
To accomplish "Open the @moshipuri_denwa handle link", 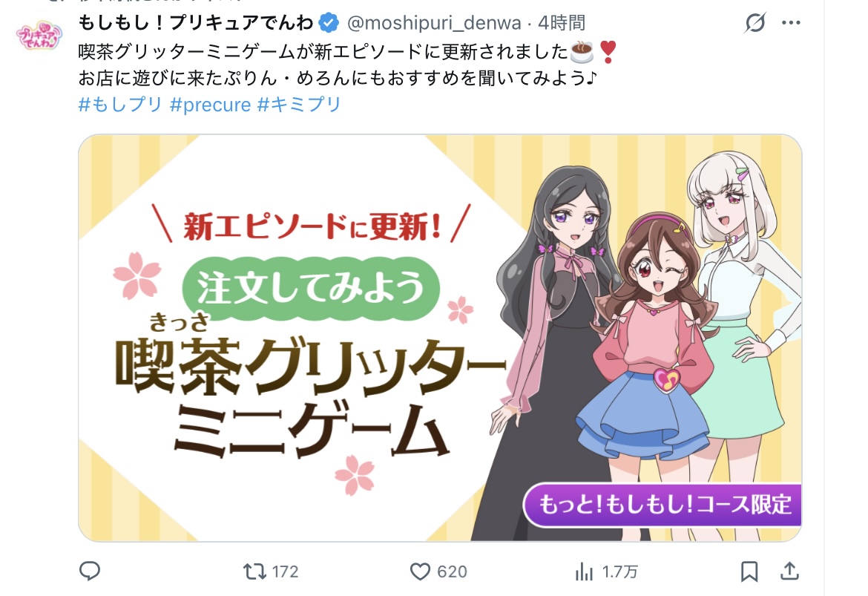I will tap(434, 23).
